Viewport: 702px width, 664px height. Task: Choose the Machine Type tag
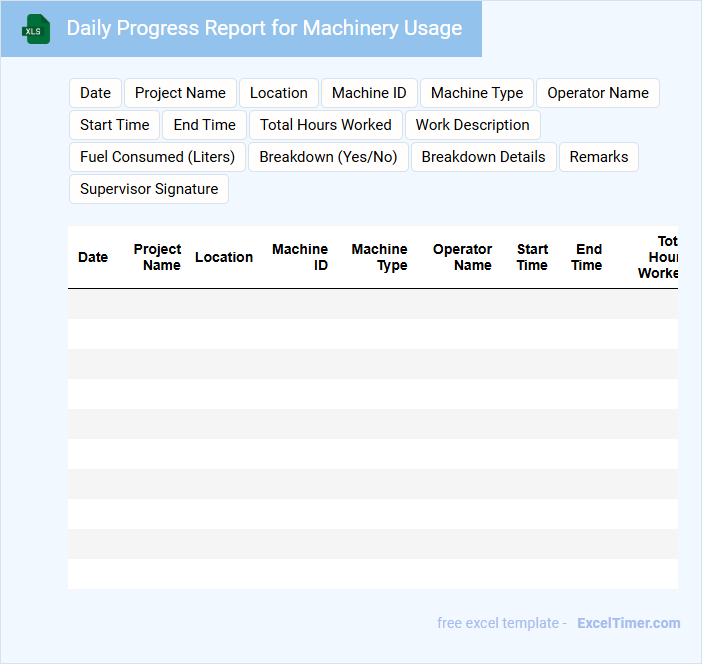coord(477,93)
